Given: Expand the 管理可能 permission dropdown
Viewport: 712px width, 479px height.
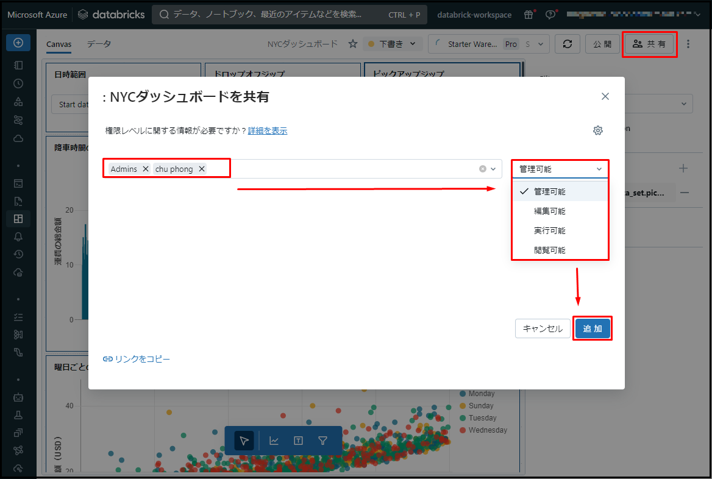Looking at the screenshot, I should (x=560, y=170).
